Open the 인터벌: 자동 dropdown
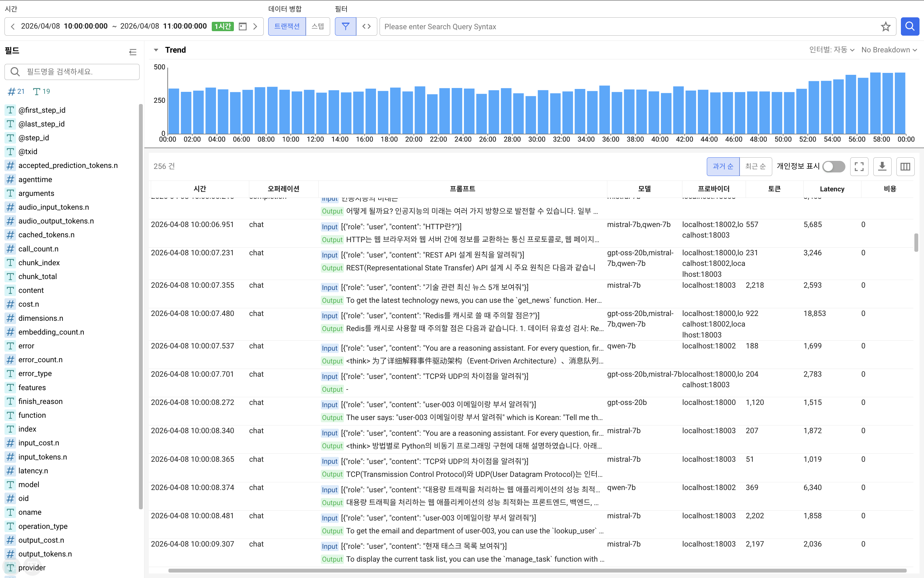 click(x=831, y=50)
